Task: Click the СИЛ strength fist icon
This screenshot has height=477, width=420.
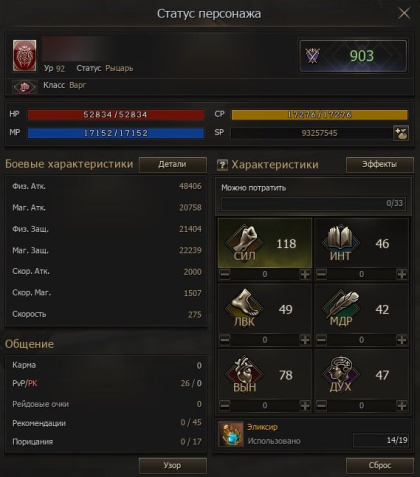Action: (x=245, y=241)
